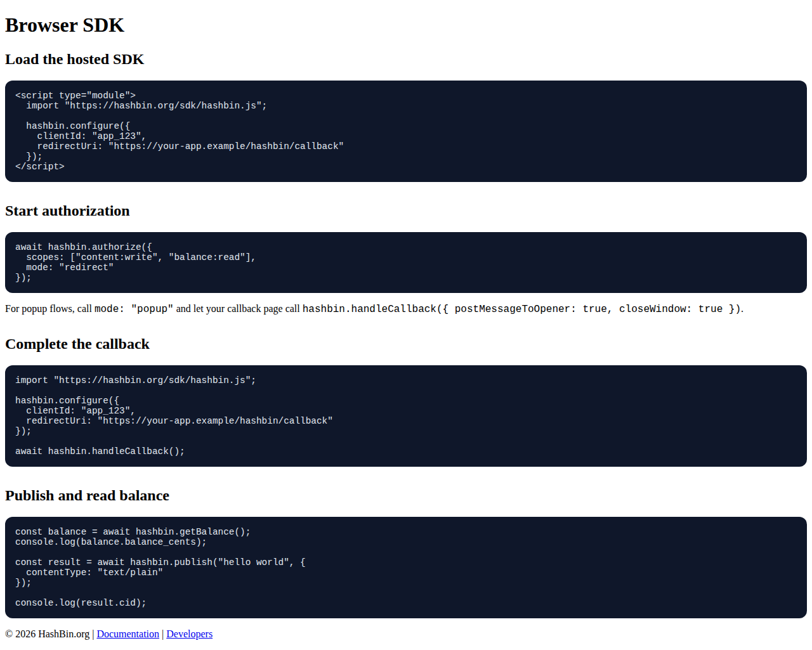
Task: Click the closing </script> tag line
Action: pyautogui.click(x=40, y=167)
